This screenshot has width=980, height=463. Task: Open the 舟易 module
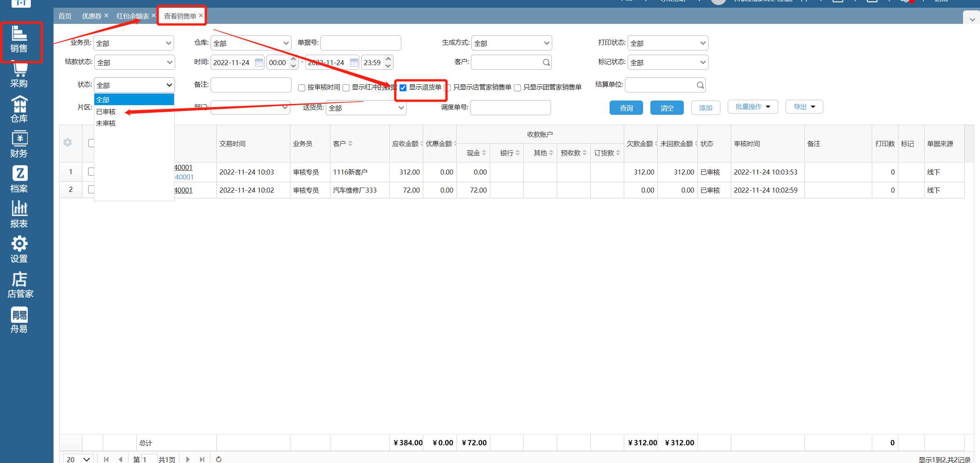(x=19, y=320)
